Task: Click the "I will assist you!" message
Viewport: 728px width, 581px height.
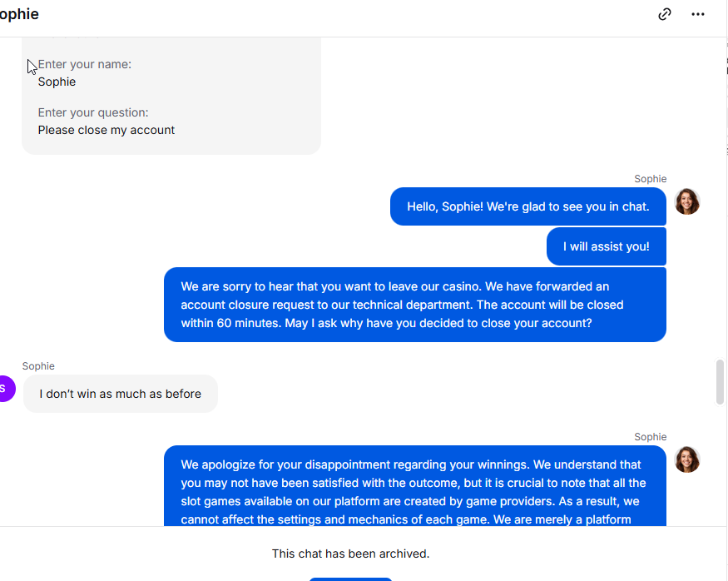Action: coord(606,246)
